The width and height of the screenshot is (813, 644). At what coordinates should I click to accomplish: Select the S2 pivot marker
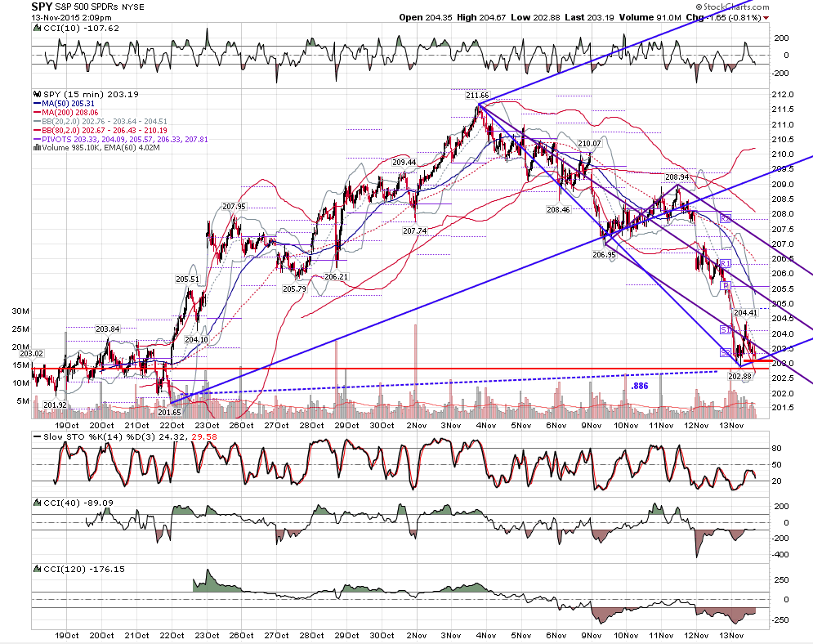[725, 352]
